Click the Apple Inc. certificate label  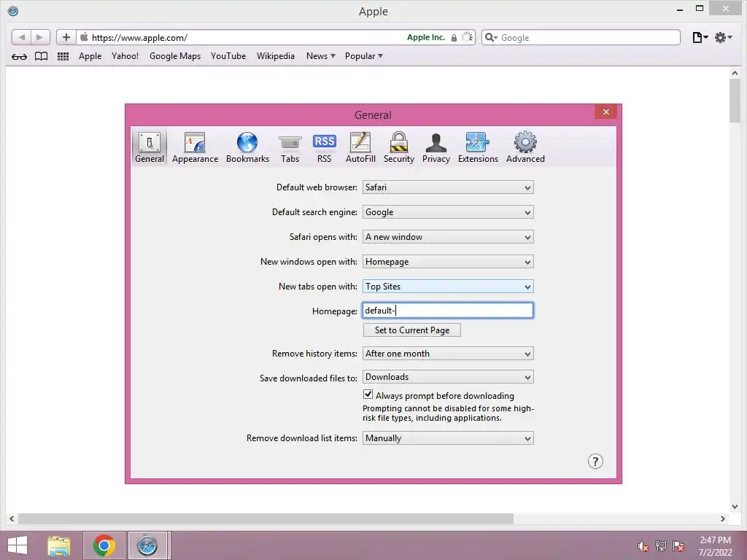[x=425, y=37]
